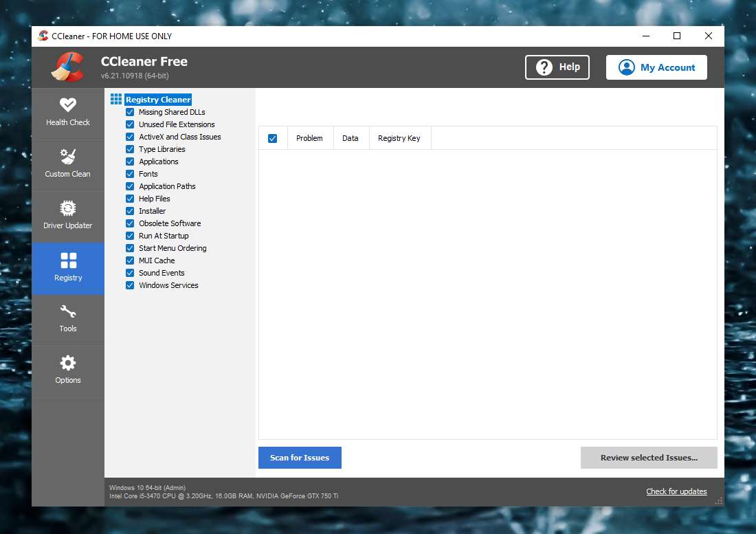Sort results by Data column
756x534 pixels.
coord(351,138)
